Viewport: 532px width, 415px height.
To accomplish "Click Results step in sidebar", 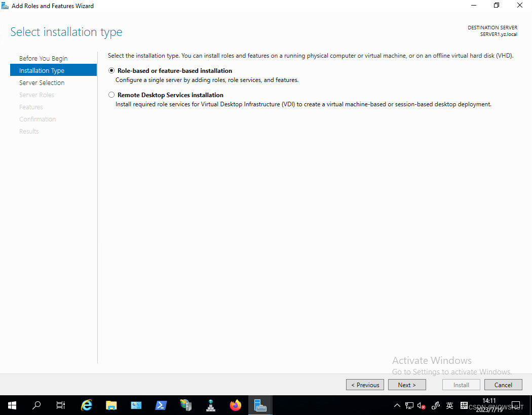I will click(x=29, y=132).
